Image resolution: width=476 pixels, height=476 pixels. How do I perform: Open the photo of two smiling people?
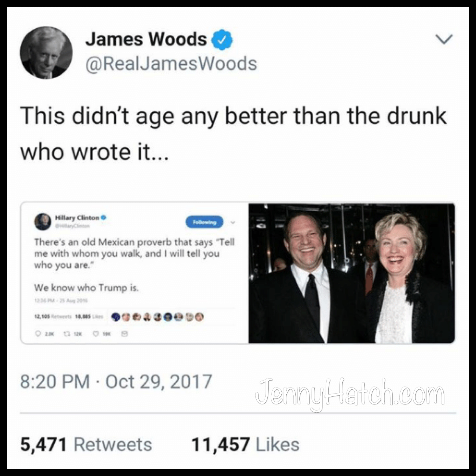[x=352, y=273]
